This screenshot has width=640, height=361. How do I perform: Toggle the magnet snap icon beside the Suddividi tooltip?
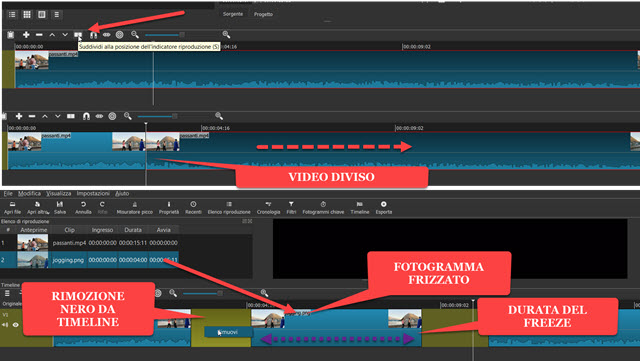pos(93,35)
